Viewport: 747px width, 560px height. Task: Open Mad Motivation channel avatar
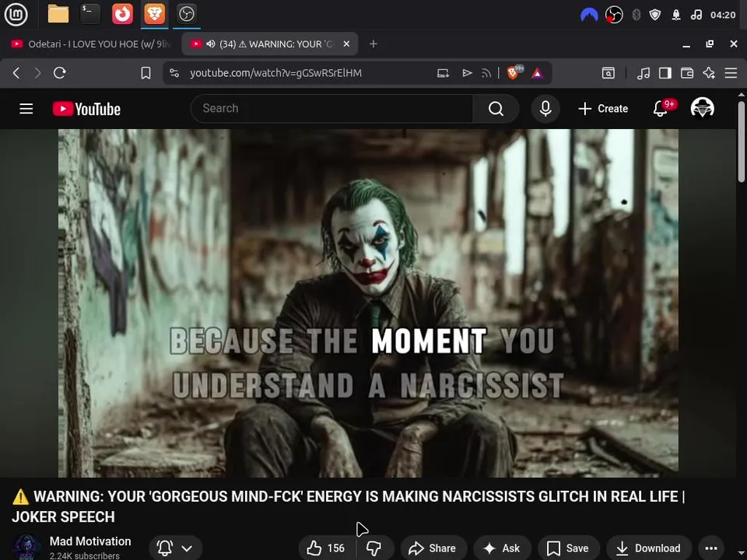coord(26,548)
